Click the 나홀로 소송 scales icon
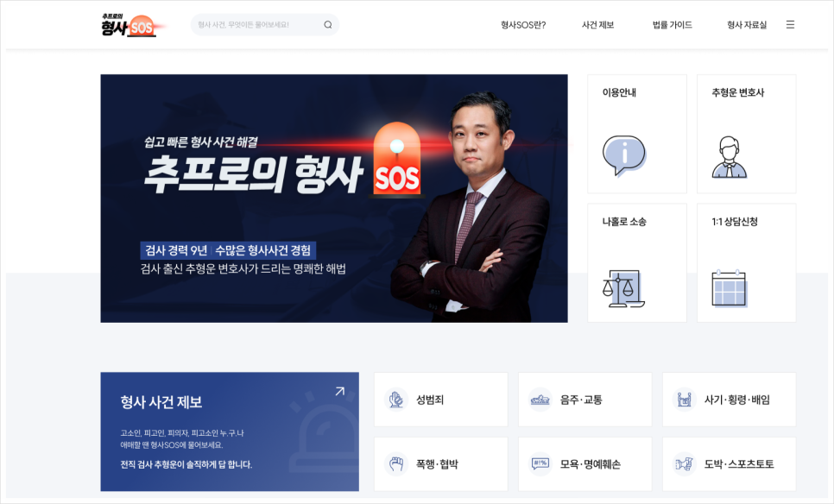The height and width of the screenshot is (504, 834). tap(623, 289)
